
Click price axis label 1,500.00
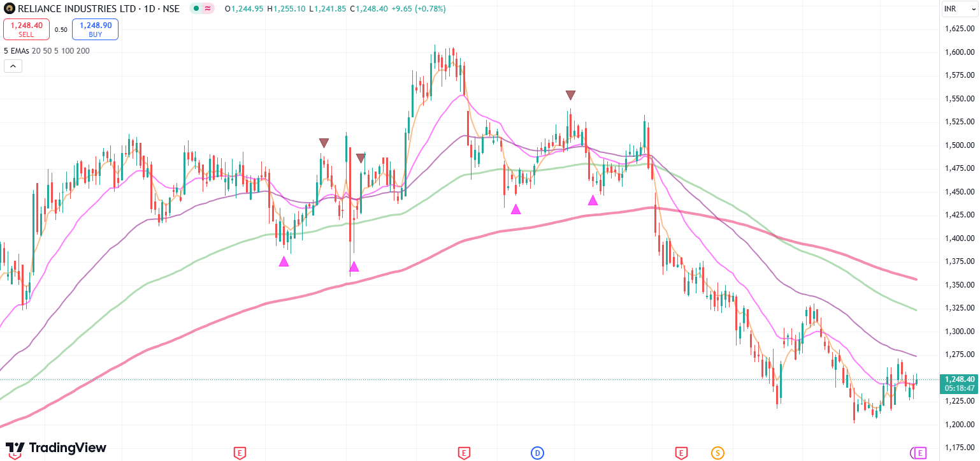pos(958,145)
